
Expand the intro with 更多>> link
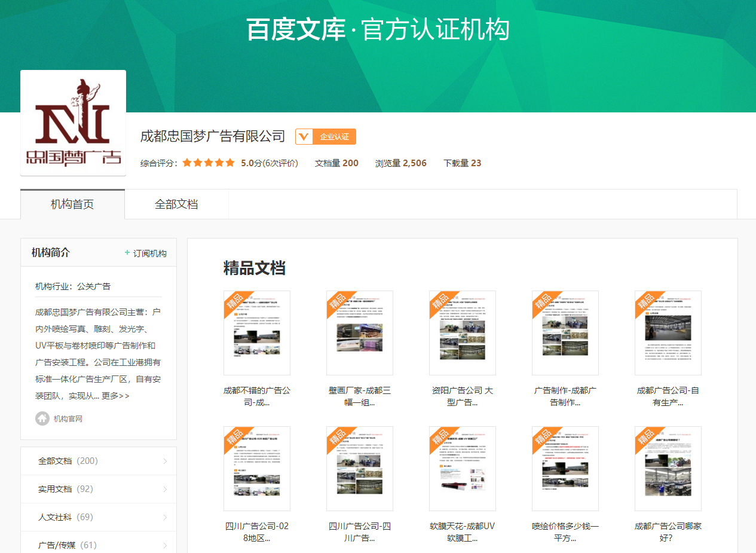(115, 396)
